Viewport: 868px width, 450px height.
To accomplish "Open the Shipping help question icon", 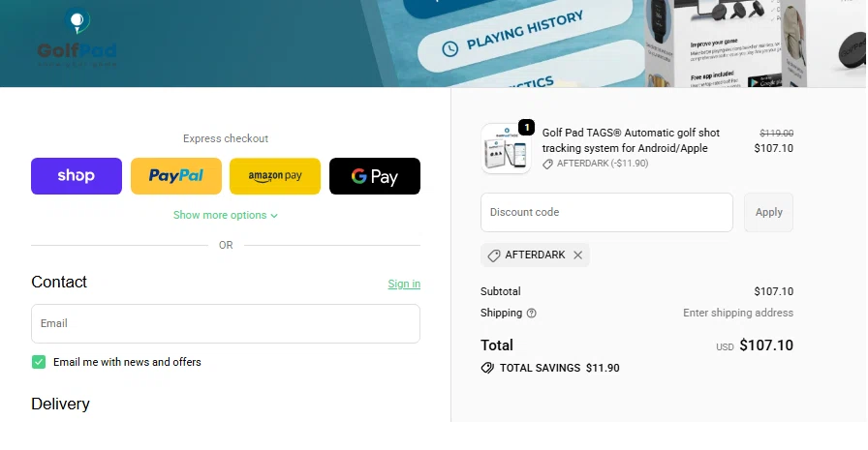I will 532,313.
